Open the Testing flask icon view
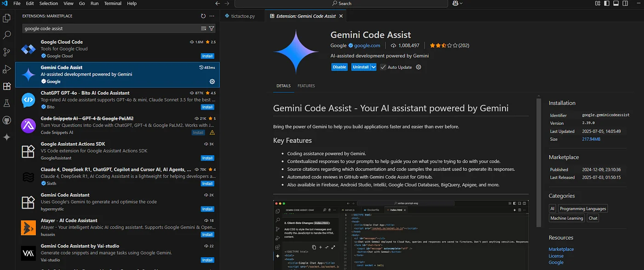644x270 pixels. tap(7, 103)
